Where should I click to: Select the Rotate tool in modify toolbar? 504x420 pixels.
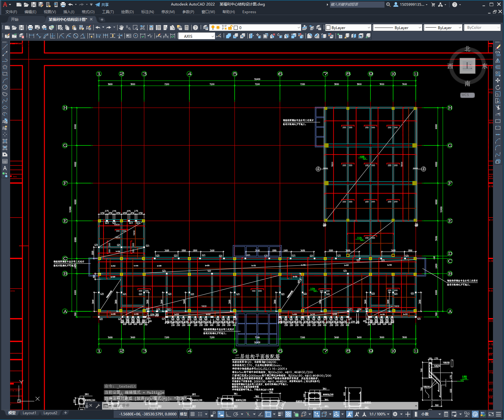[x=498, y=87]
